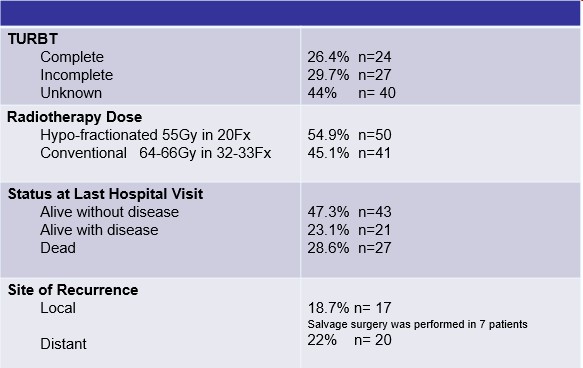This screenshot has width=583, height=368.
Task: Click the blue table header bar
Action: 290,13
